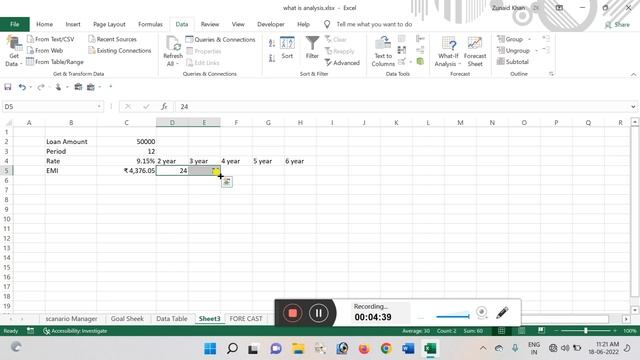Customize Quick Access Toolbar dropdown

(111, 87)
